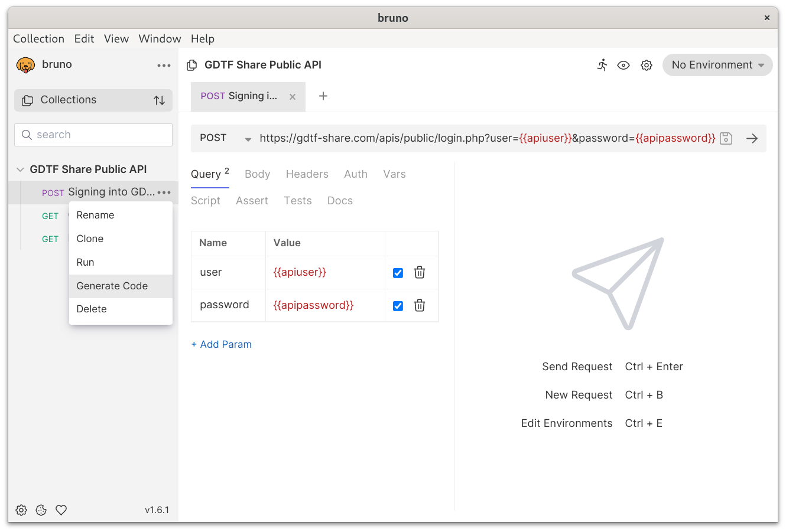Viewport: 786px width, 532px height.
Task: Click the heart icon in the sidebar footer
Action: (x=61, y=510)
